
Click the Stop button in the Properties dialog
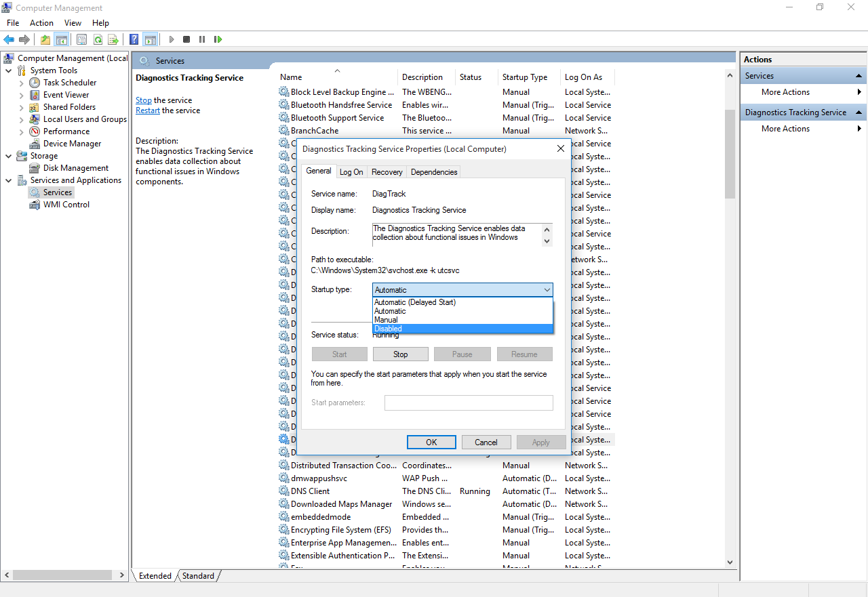pos(401,354)
